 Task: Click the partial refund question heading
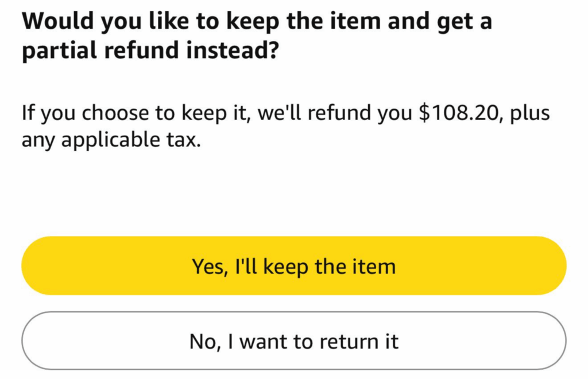257,34
